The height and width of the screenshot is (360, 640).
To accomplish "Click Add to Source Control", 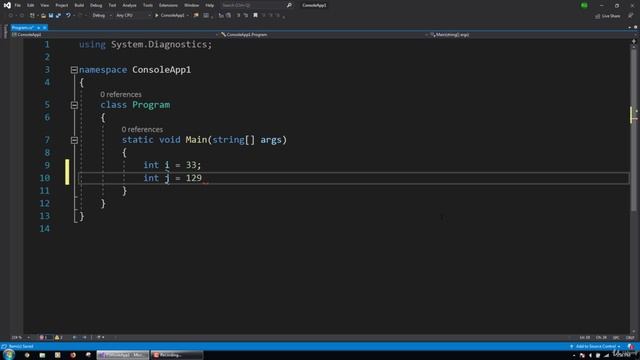I will pyautogui.click(x=595, y=347).
